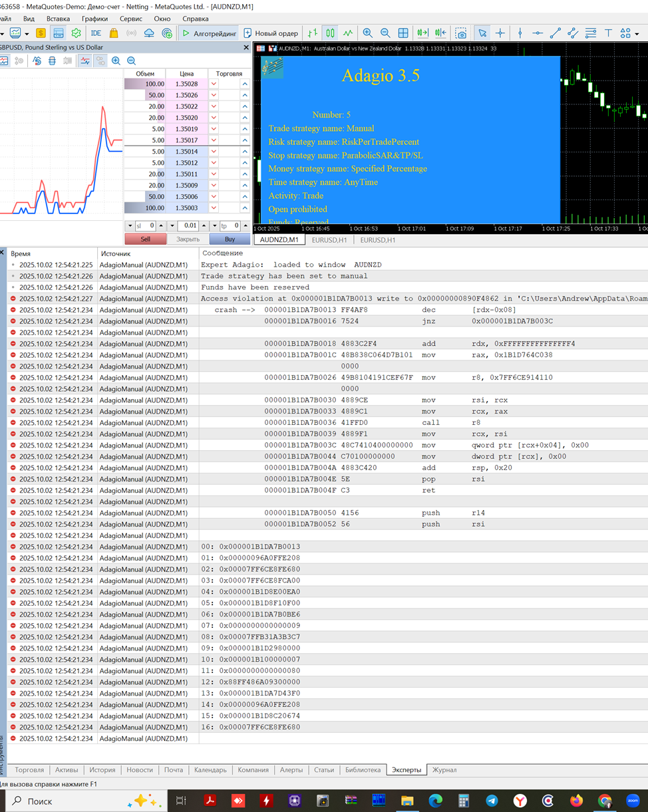
Task: Select the cursor arrow tool
Action: point(482,33)
